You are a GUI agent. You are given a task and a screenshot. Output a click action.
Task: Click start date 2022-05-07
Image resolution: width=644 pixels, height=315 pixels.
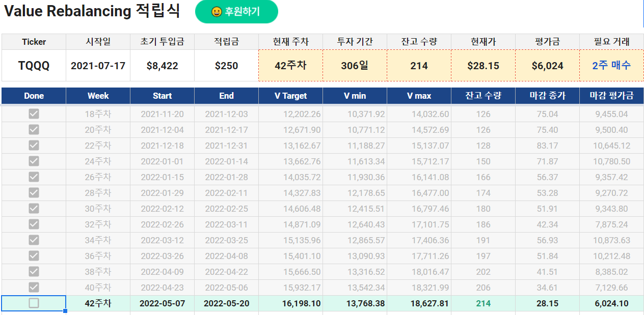(x=162, y=303)
